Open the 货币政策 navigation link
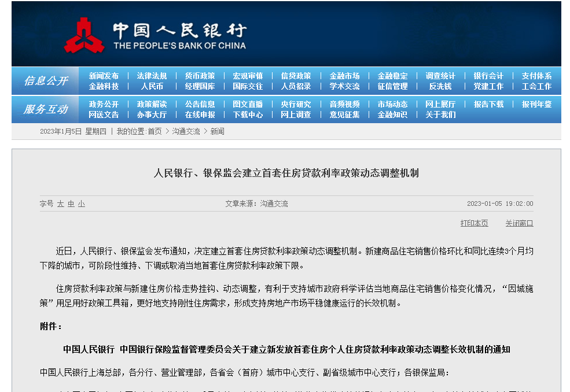This screenshot has width=570, height=392. coord(200,76)
